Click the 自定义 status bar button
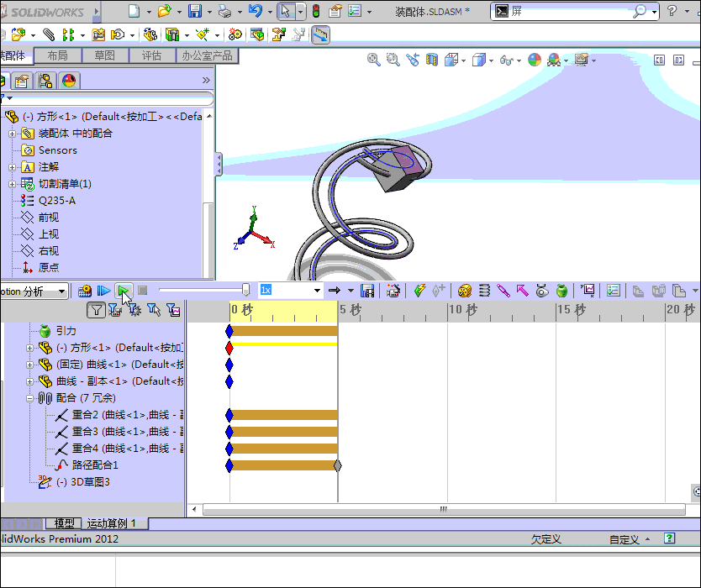 click(x=629, y=539)
